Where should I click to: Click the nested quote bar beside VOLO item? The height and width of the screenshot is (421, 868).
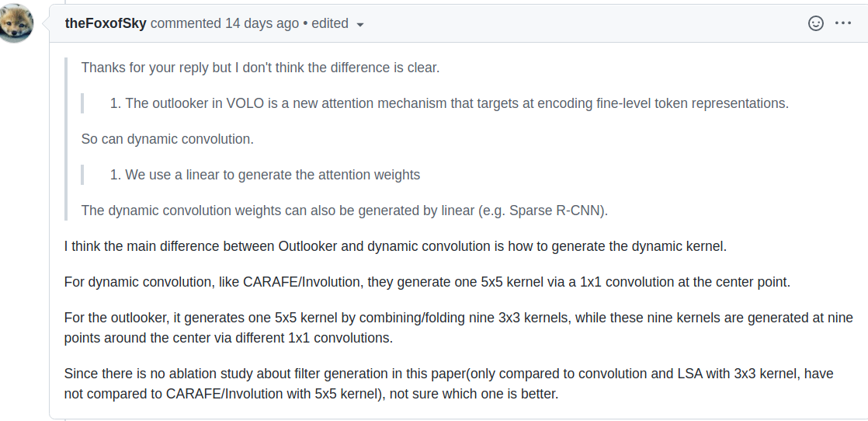pyautogui.click(x=82, y=103)
